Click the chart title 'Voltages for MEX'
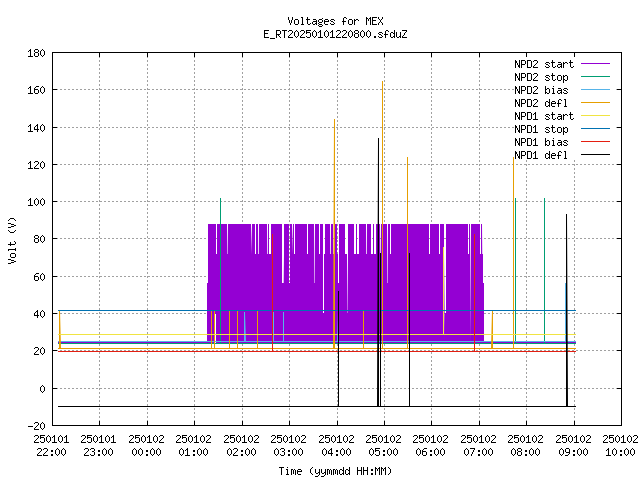The height and width of the screenshot is (480, 640). pos(335,21)
